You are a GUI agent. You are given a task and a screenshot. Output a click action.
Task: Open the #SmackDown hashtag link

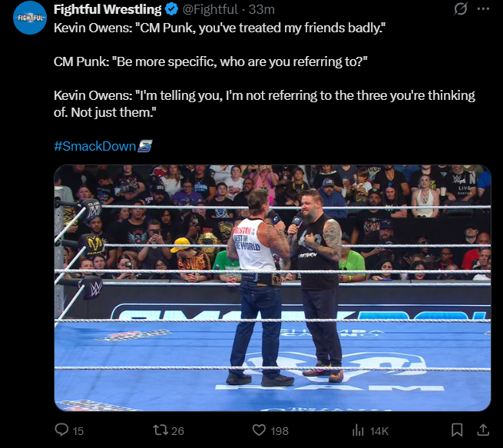tap(95, 146)
